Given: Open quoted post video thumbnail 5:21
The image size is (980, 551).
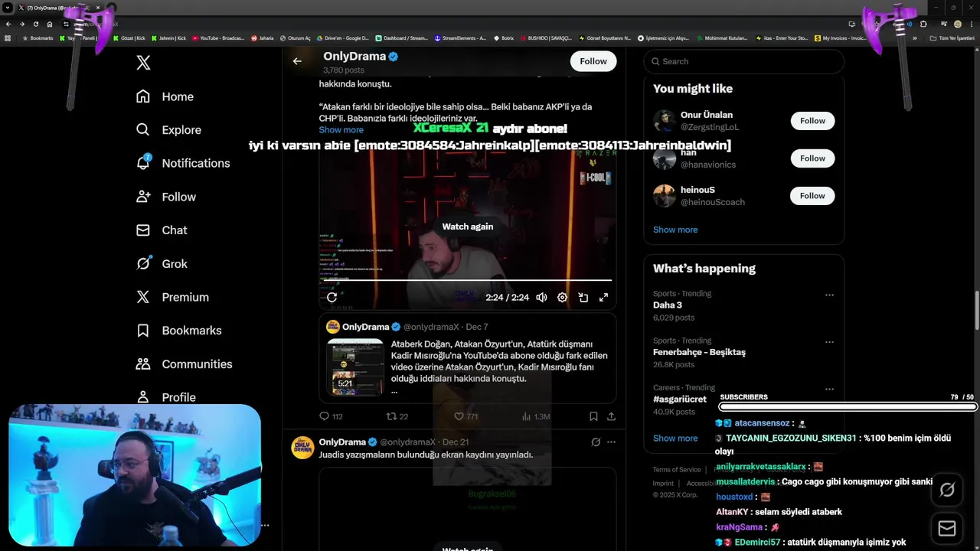Looking at the screenshot, I should coord(355,367).
